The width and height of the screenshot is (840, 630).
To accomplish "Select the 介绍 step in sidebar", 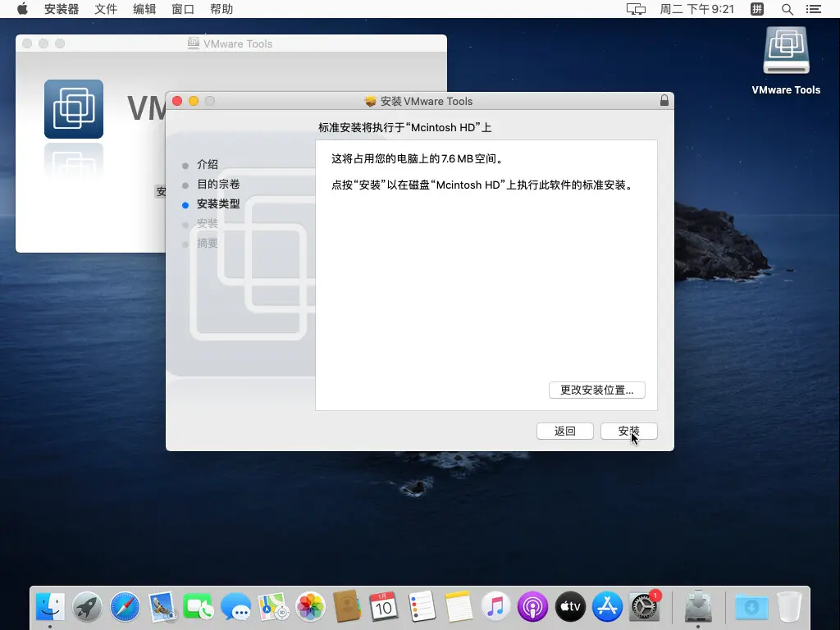I will pyautogui.click(x=208, y=164).
